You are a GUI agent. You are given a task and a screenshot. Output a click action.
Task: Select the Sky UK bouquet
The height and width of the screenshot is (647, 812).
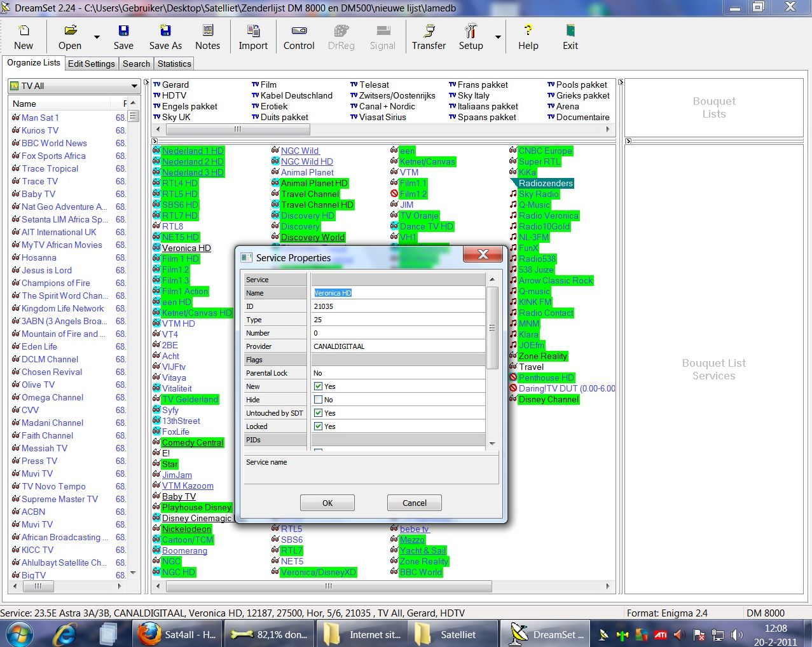point(176,117)
